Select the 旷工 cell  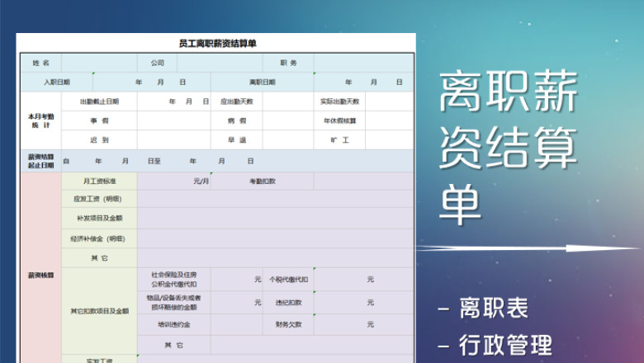tap(339, 140)
